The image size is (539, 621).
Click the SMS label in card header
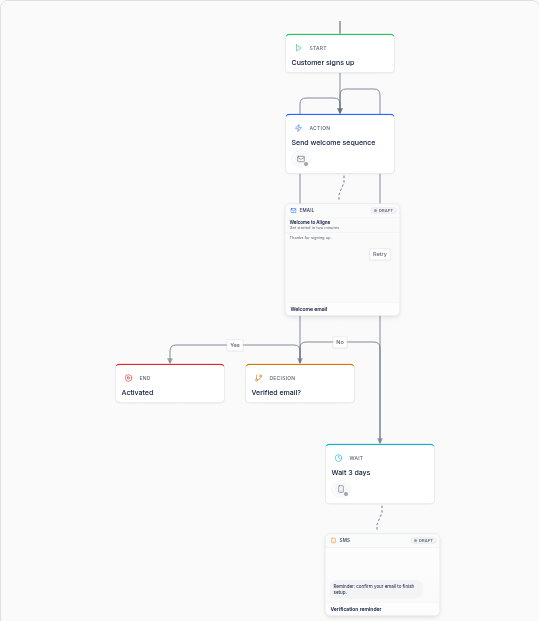pyautogui.click(x=345, y=540)
